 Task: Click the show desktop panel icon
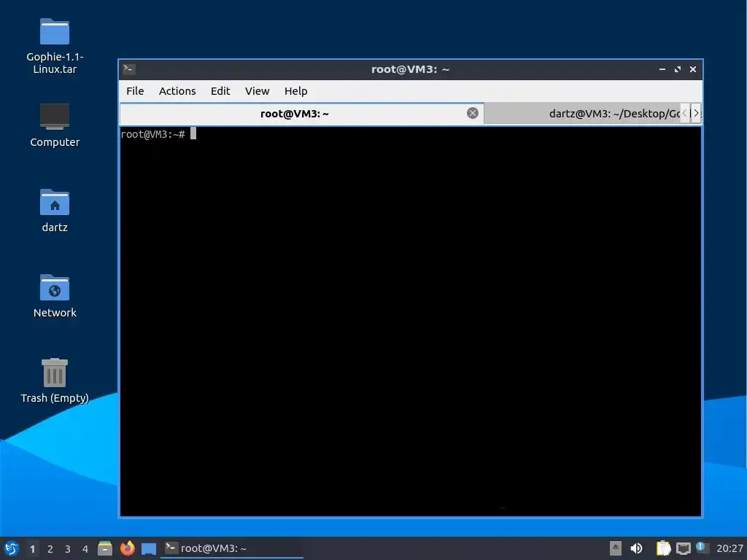click(x=149, y=548)
